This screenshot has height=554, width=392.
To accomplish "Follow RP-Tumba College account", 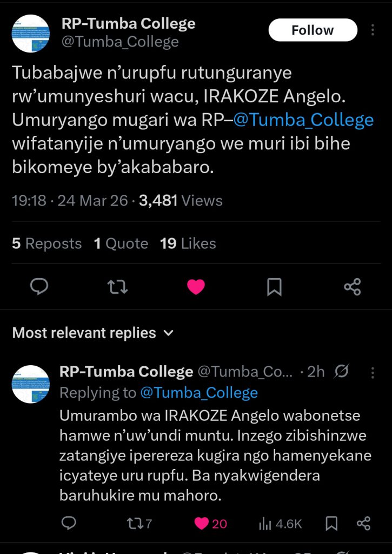I will click(x=313, y=30).
